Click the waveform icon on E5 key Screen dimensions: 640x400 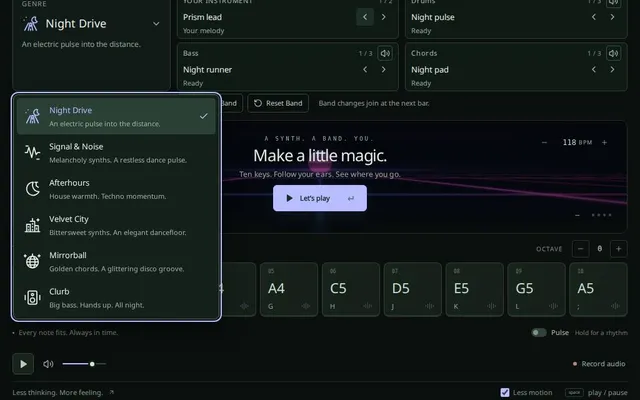pyautogui.click(x=491, y=306)
